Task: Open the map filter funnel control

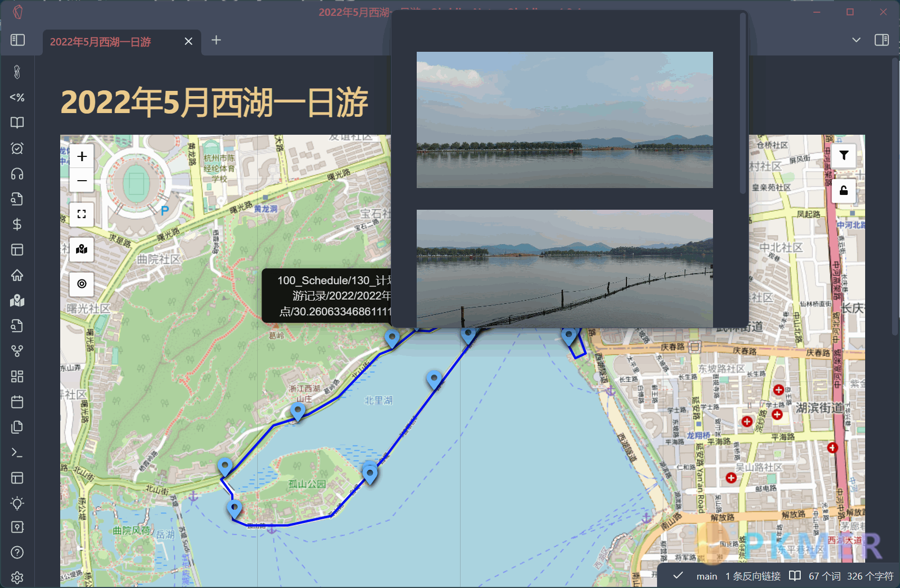Action: click(x=844, y=155)
